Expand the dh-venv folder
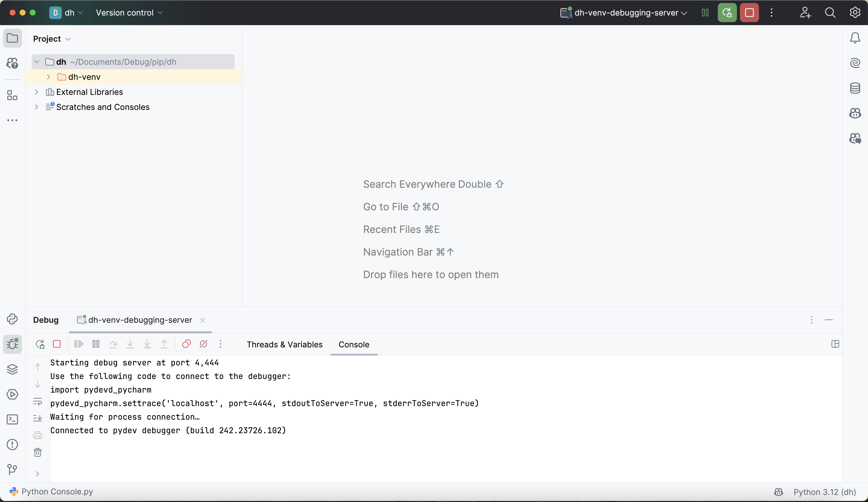Image resolution: width=868 pixels, height=502 pixels. pyautogui.click(x=48, y=77)
